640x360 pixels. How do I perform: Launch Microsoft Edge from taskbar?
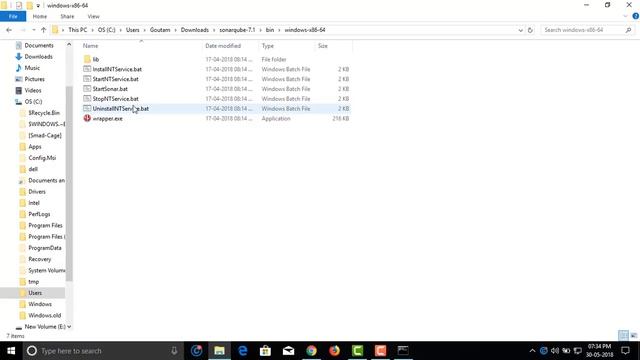(x=242, y=351)
